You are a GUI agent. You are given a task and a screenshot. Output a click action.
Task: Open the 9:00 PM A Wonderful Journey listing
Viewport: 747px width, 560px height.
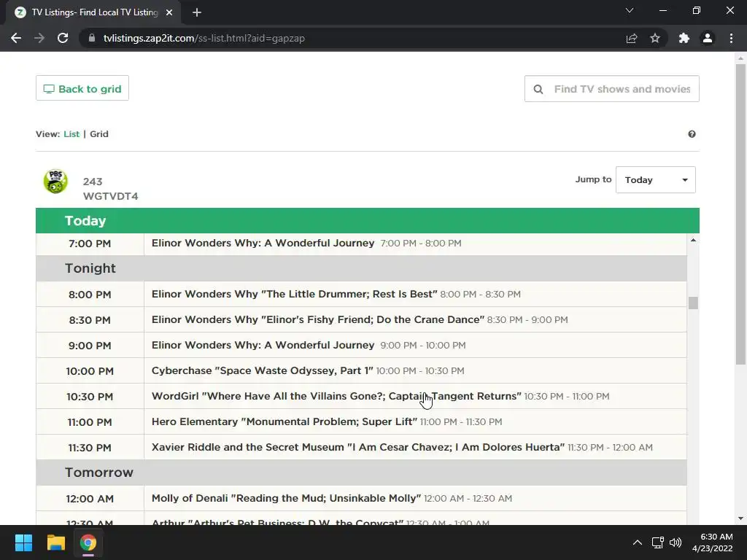click(x=263, y=345)
